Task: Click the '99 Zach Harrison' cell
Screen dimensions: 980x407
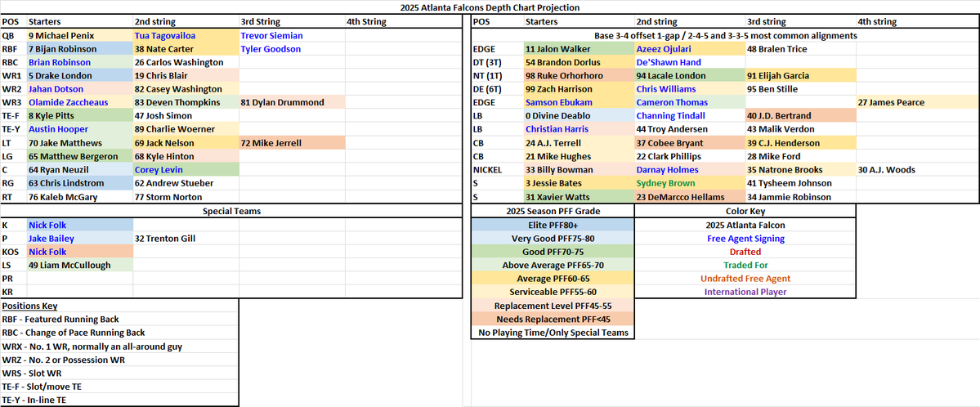Action: tap(579, 89)
